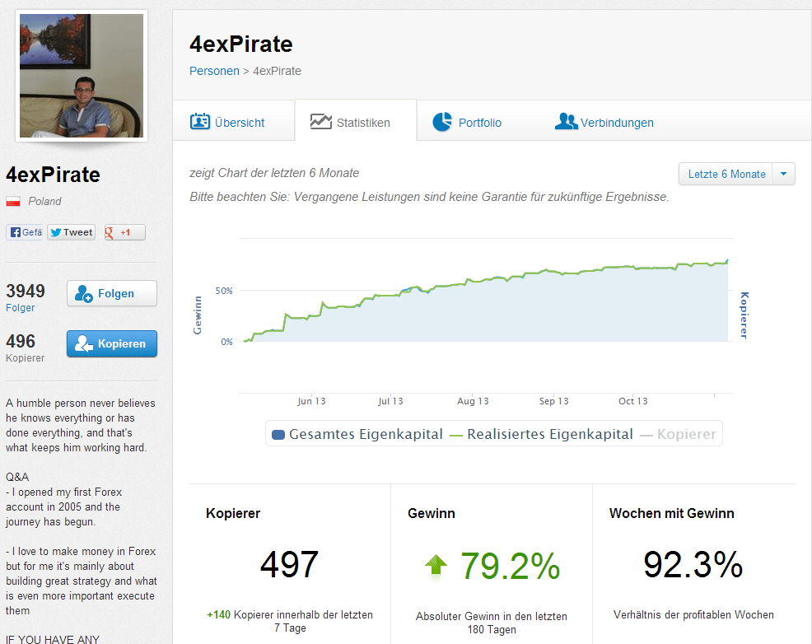Click the Portfolio pie chart icon
The width and height of the screenshot is (812, 644).
point(442,122)
